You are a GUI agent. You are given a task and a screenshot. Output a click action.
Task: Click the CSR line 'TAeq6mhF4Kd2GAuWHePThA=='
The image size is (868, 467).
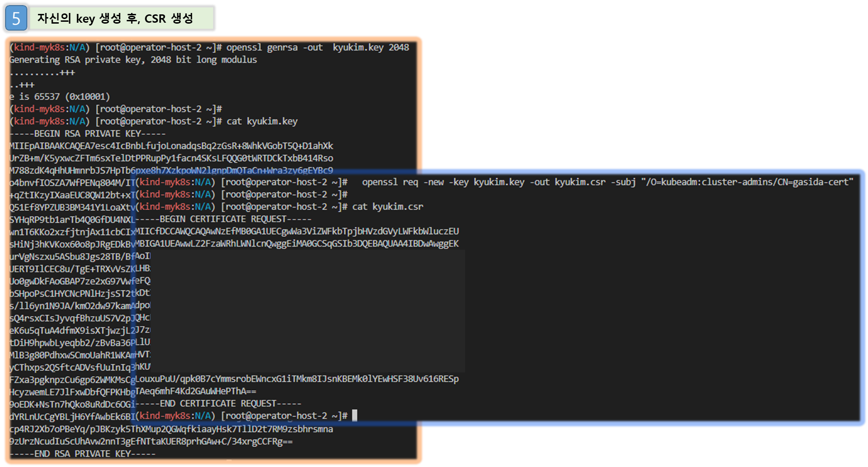196,391
